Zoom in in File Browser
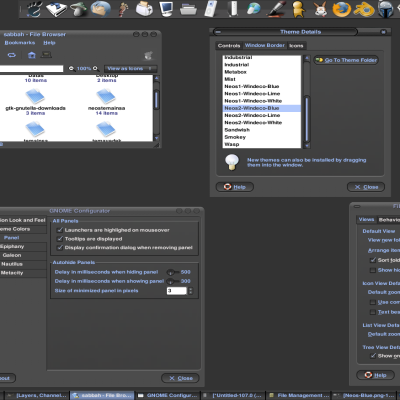 (95, 68)
